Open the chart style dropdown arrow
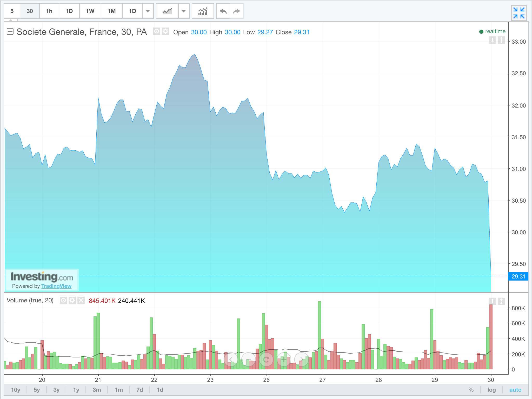This screenshot has width=532, height=399. [184, 11]
